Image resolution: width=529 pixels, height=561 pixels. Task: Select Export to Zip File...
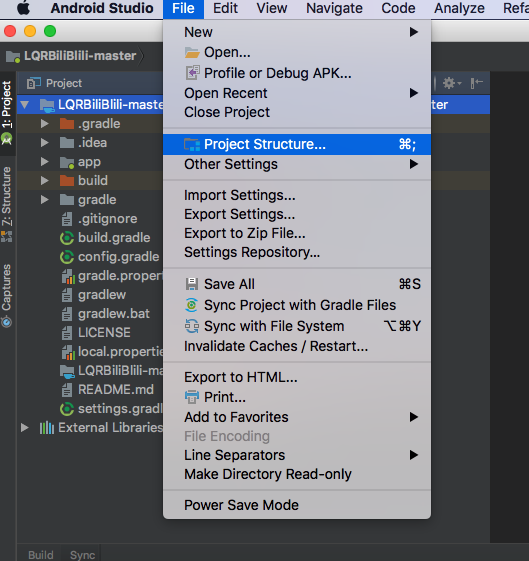coord(297,233)
